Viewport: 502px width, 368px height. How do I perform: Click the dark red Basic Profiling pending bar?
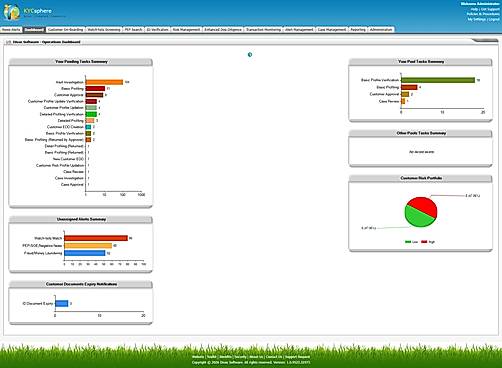tap(95, 89)
